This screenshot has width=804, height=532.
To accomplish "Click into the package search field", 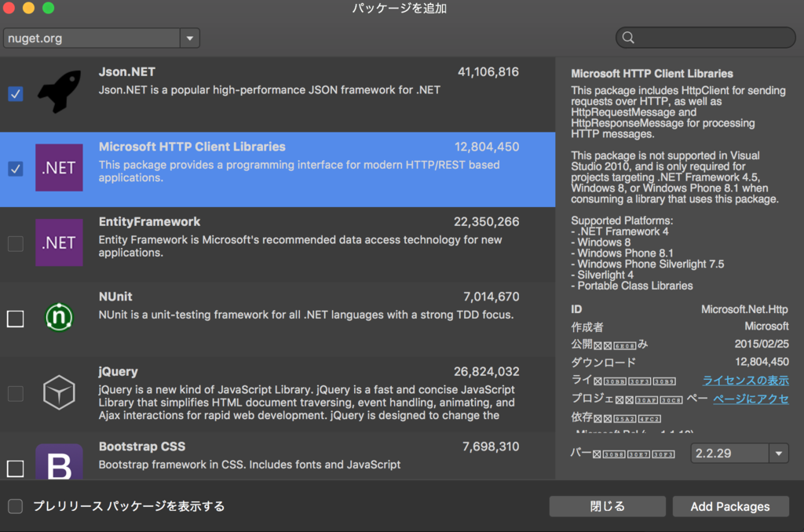I will click(706, 38).
